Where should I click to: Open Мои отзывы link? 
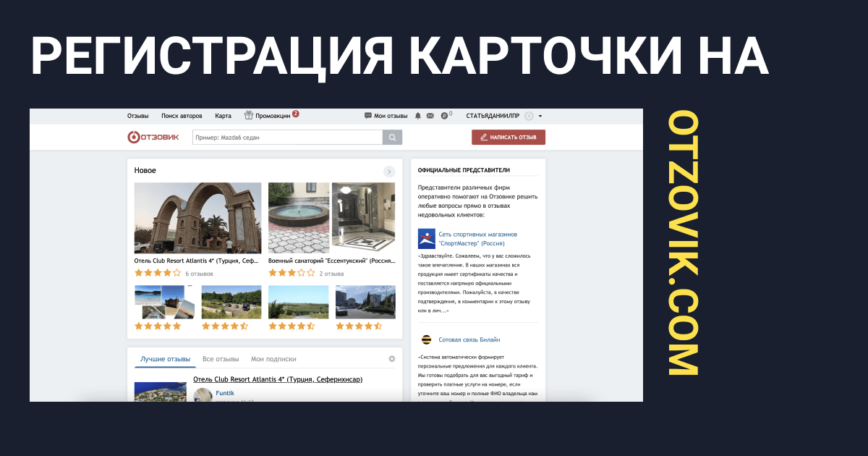(386, 116)
